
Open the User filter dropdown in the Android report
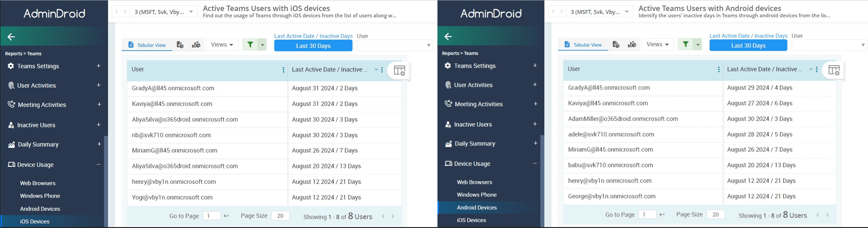[829, 45]
